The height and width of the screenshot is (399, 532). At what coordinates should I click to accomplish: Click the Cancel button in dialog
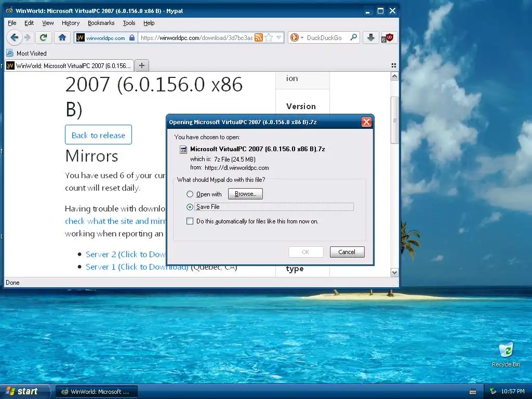(347, 252)
